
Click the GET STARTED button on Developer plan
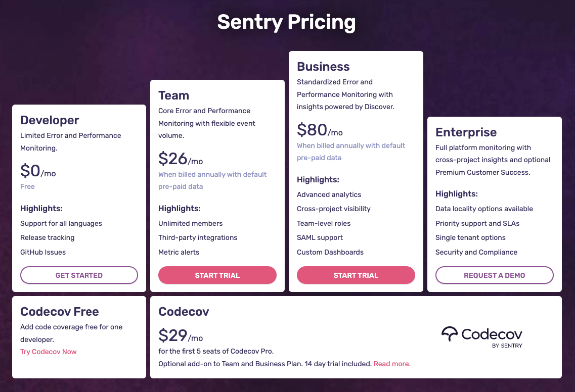click(x=79, y=275)
